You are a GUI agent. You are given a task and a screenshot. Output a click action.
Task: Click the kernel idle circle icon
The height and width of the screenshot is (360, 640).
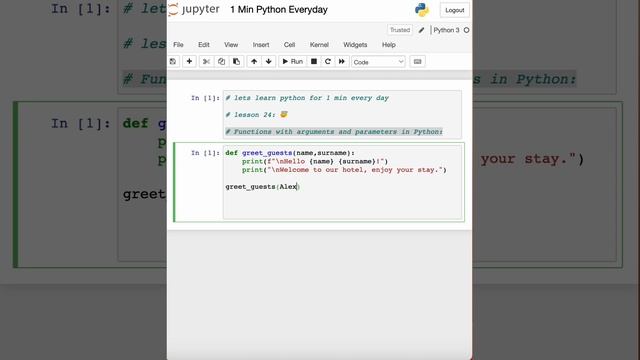coord(467,30)
